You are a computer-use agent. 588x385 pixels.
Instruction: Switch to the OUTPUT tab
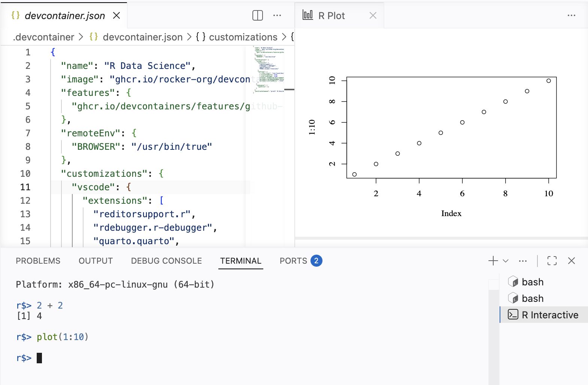[x=96, y=261]
